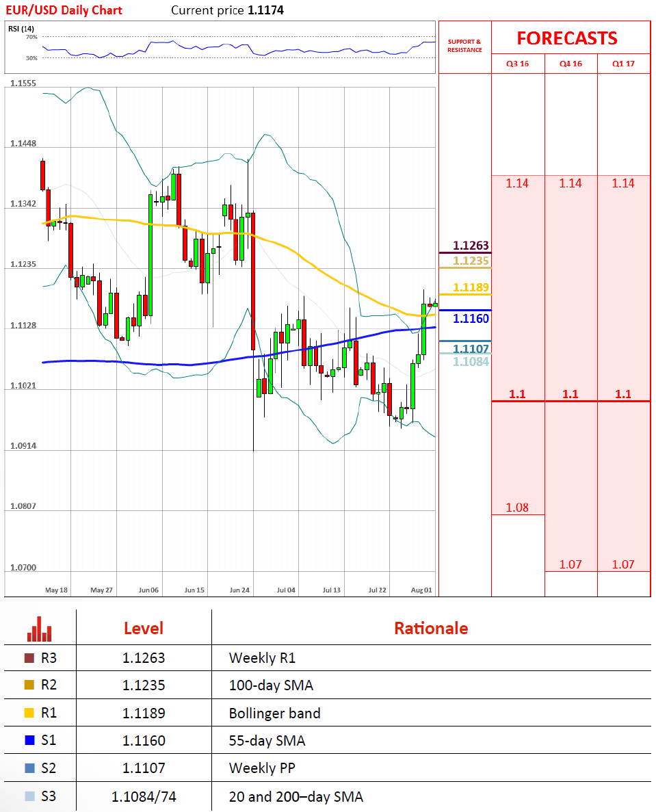
Task: Click the S1 blue color swatch
Action: (29, 740)
